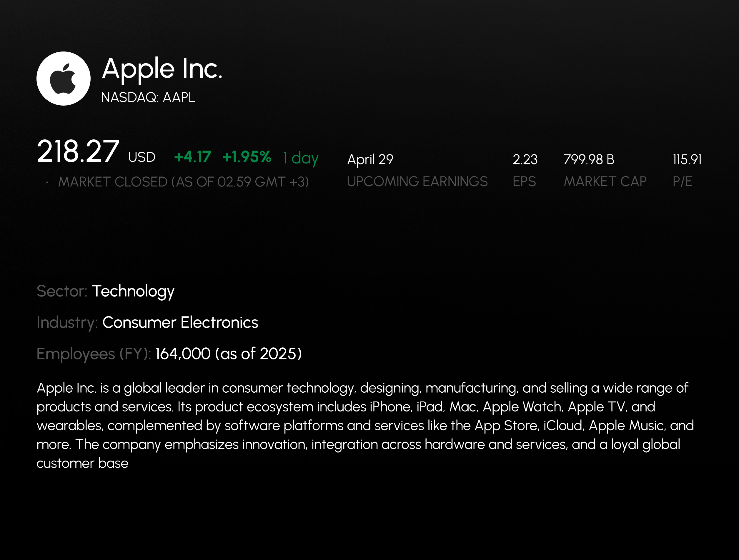
Task: Click the Apple Inc. company description paragraph
Action: pos(364,425)
